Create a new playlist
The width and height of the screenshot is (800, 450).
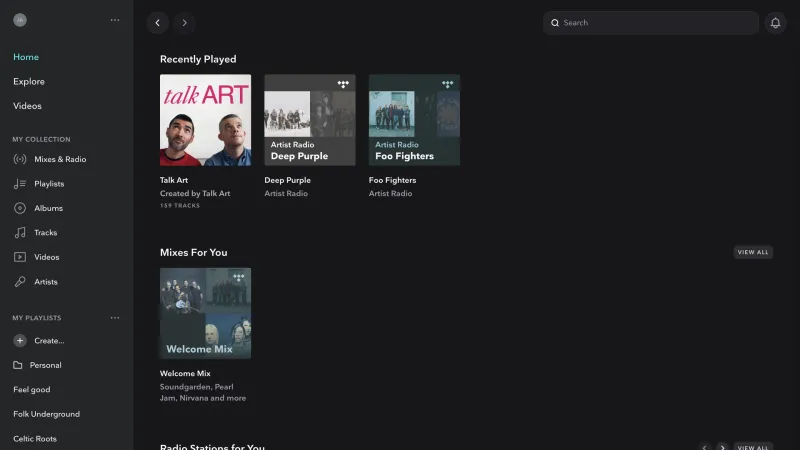point(49,340)
